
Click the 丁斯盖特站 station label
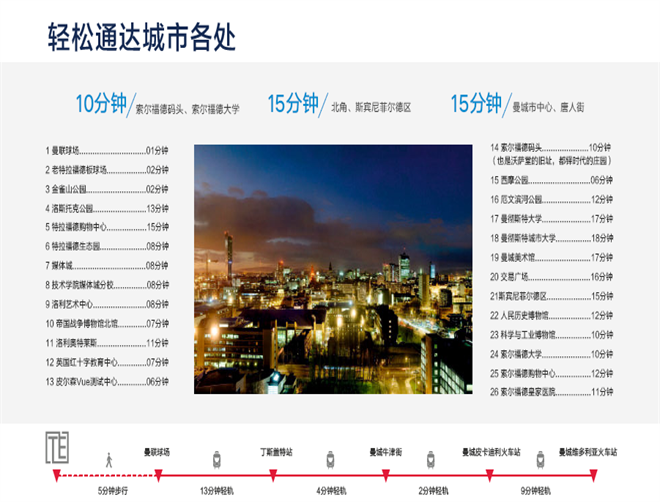click(276, 452)
